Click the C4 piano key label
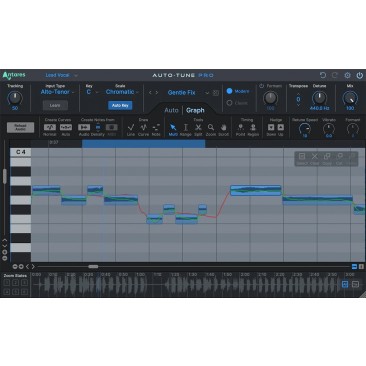Screen dimensions: 366x366 21,152
